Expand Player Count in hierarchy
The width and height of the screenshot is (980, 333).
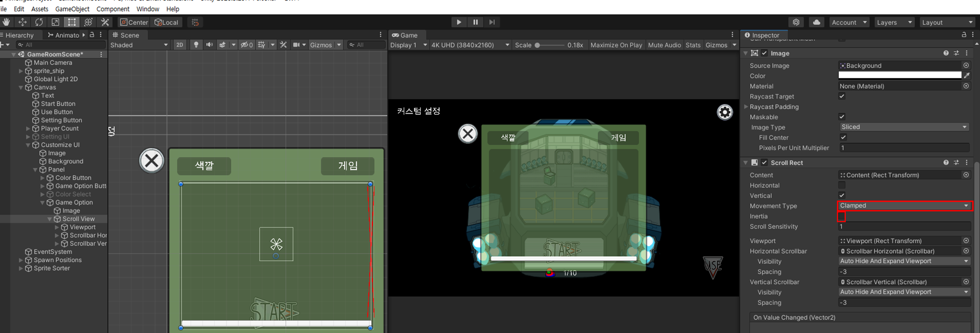tap(28, 128)
